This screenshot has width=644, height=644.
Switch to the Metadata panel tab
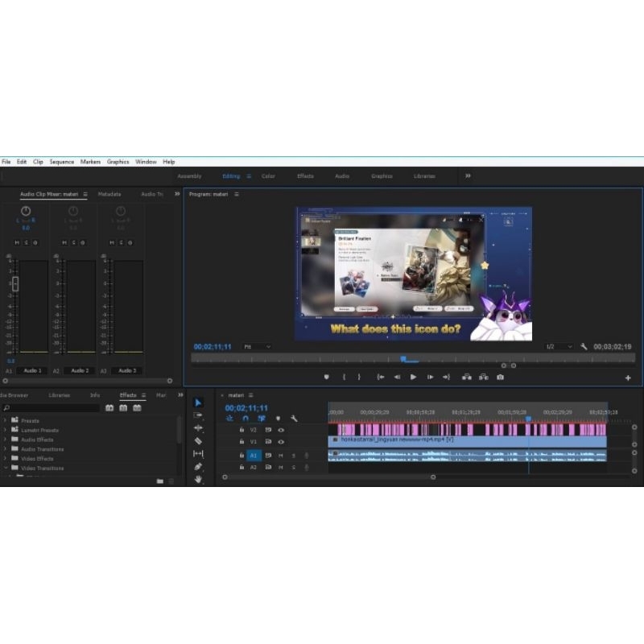(x=109, y=194)
